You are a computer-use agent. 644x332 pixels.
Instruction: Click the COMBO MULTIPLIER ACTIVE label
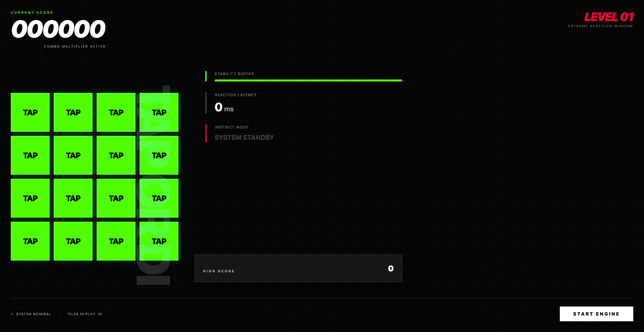coord(75,47)
